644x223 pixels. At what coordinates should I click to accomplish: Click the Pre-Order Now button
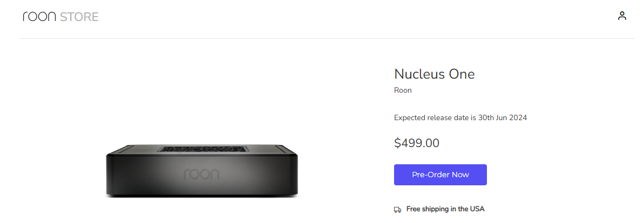440,175
